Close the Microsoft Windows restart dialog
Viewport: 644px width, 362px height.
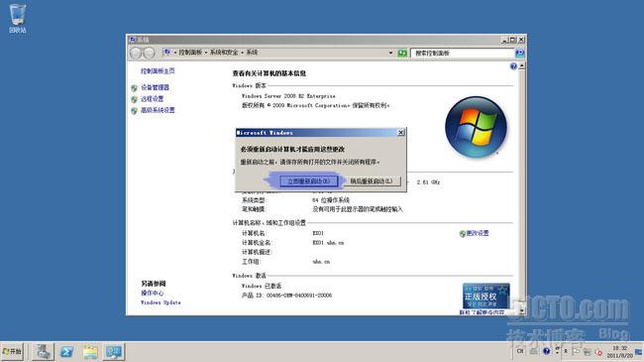(x=401, y=133)
